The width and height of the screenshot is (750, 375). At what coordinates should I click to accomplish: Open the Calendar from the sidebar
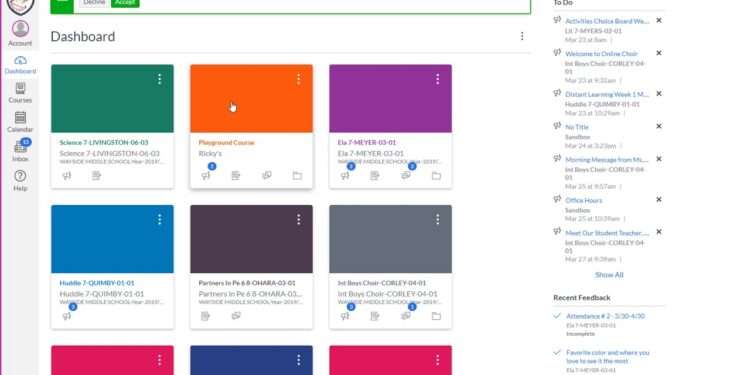click(x=20, y=122)
